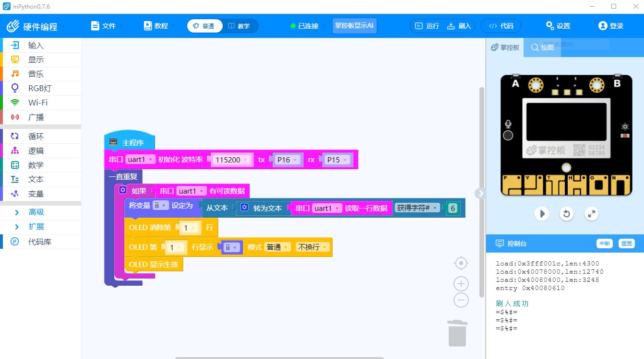Select the RGB灯 block category
Viewport: 644px width, 359px height.
39,88
